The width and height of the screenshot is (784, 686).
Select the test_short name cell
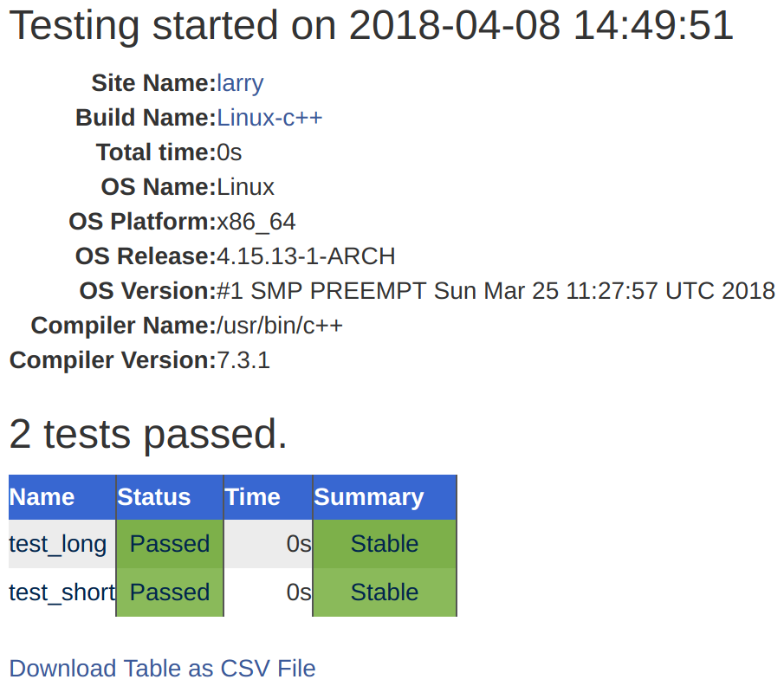point(62,592)
